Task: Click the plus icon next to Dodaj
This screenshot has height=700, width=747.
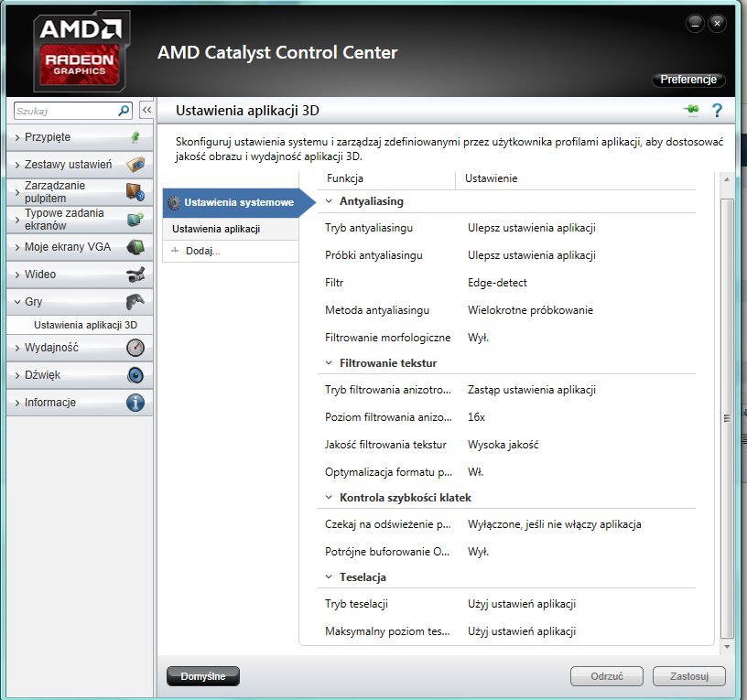Action: coord(175,251)
